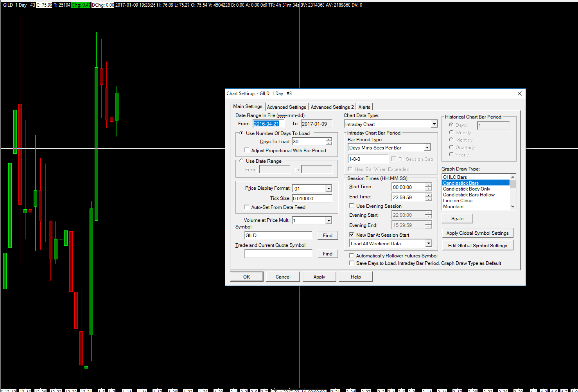Screen dimensions: 578x392
Task: Click the Symbol GILD input field
Action: 278,235
